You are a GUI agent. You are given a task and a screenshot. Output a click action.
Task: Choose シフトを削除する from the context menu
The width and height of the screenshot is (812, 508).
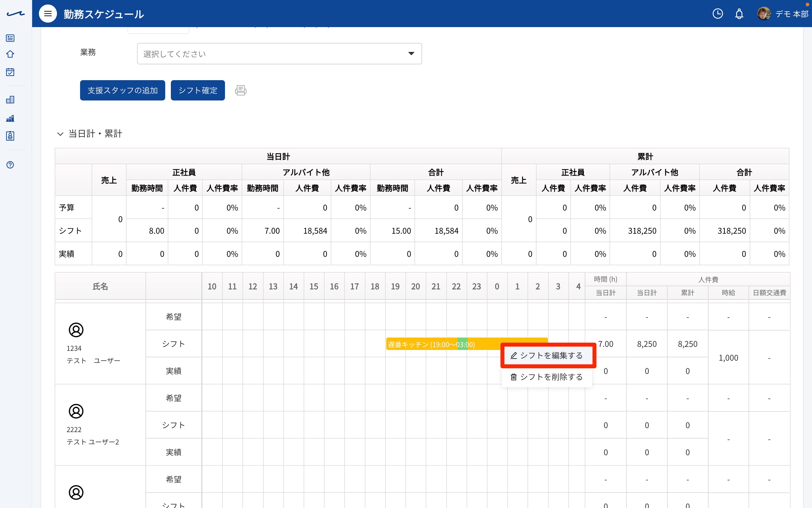(x=547, y=377)
